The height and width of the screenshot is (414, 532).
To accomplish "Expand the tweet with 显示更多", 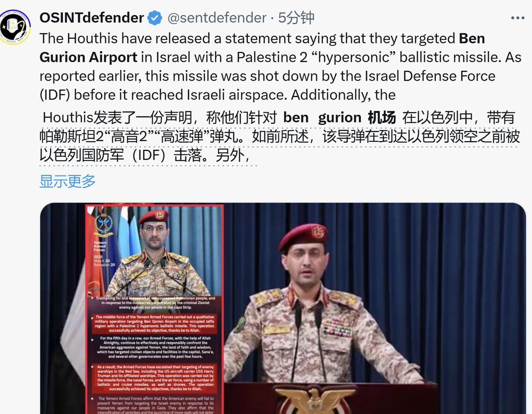I will tap(67, 181).
